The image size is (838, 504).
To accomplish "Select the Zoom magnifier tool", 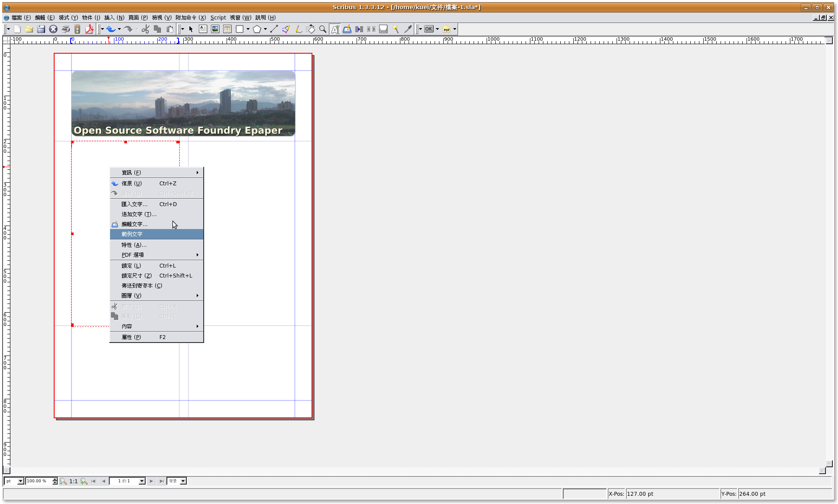I will click(323, 29).
